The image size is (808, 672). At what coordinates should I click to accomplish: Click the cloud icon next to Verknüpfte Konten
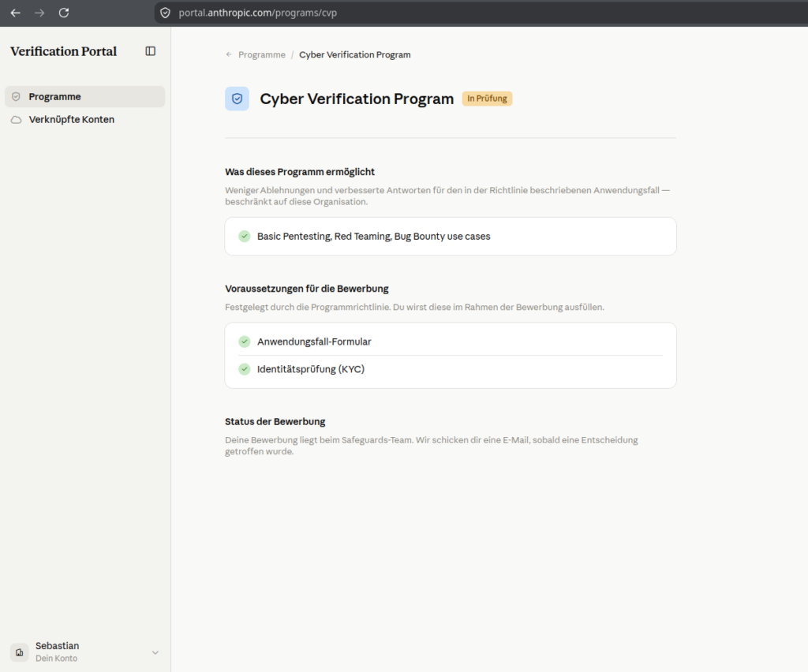17,119
